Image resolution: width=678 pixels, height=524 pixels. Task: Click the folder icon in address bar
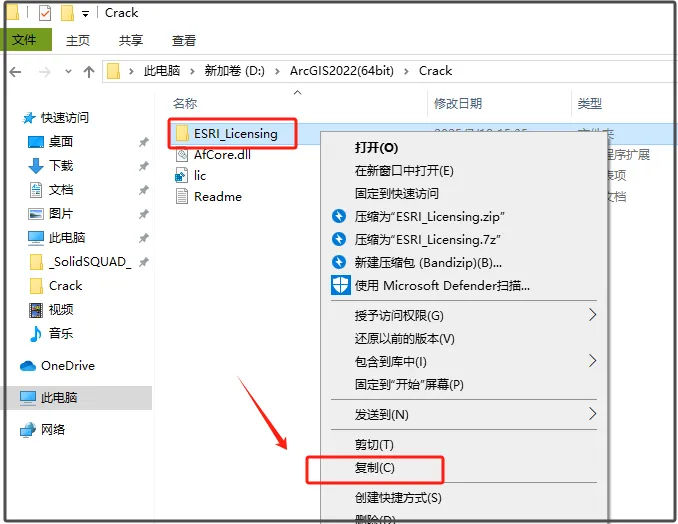click(x=114, y=71)
